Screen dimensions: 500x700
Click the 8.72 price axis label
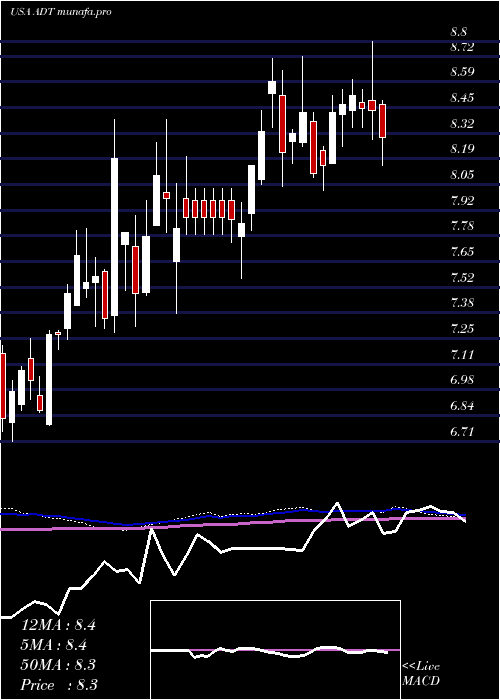462,46
